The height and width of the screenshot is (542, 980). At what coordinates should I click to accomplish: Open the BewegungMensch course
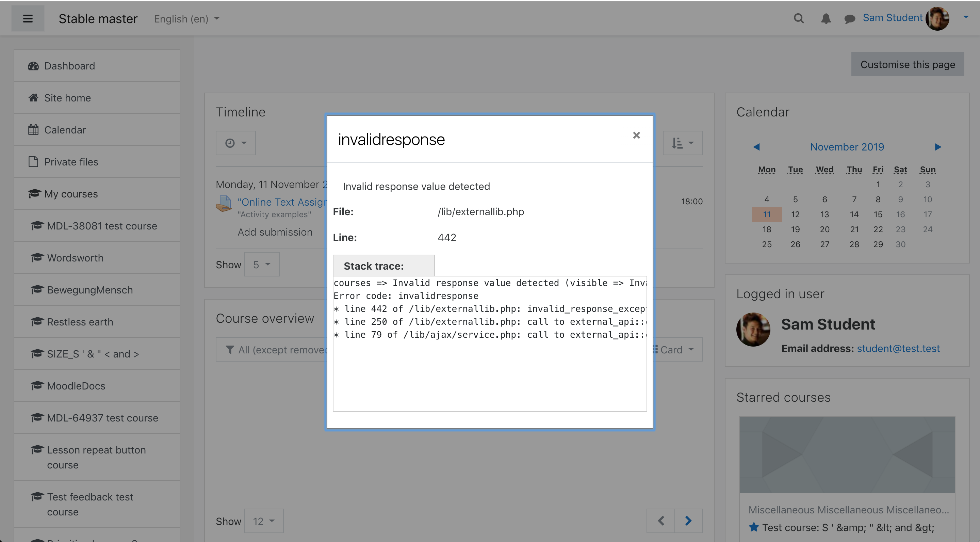[x=97, y=289]
